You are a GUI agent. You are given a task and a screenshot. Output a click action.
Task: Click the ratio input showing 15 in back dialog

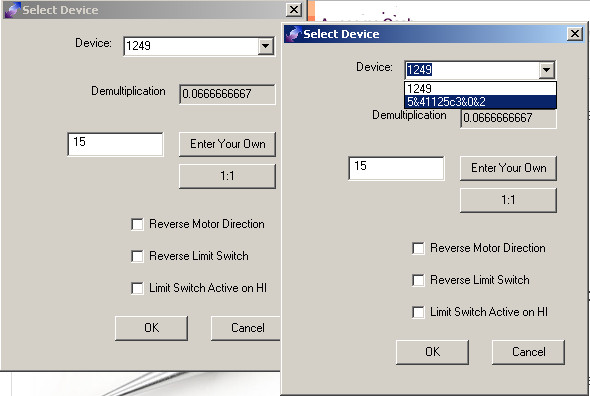pos(115,144)
